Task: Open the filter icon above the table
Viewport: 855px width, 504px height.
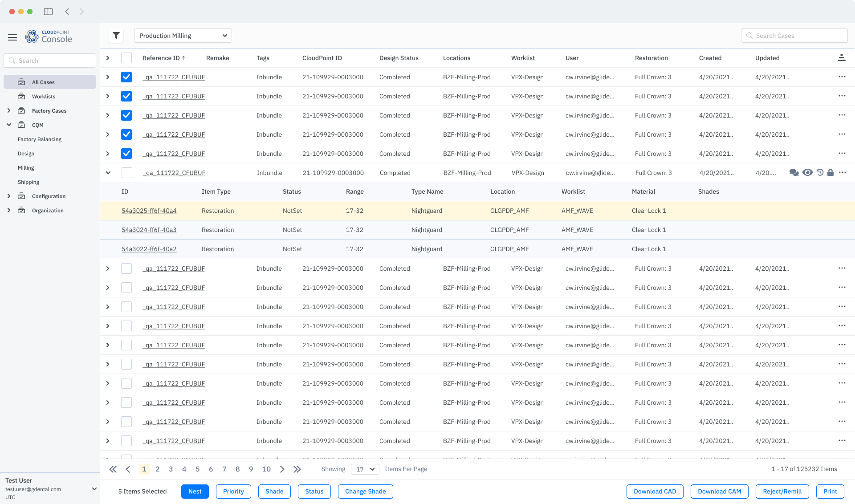Action: coord(116,36)
